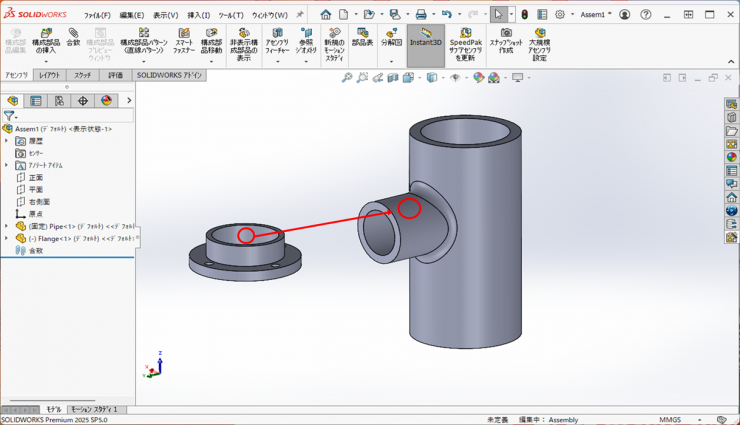Screen dimensions: 740x425
Task: Open the 挿入(I) menu
Action: click(200, 15)
